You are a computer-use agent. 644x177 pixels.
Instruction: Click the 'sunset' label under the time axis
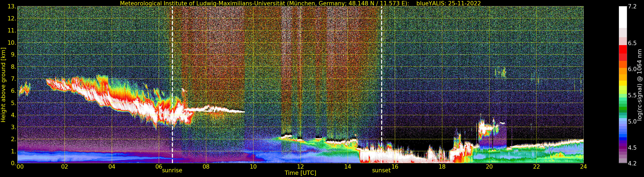click(381, 171)
